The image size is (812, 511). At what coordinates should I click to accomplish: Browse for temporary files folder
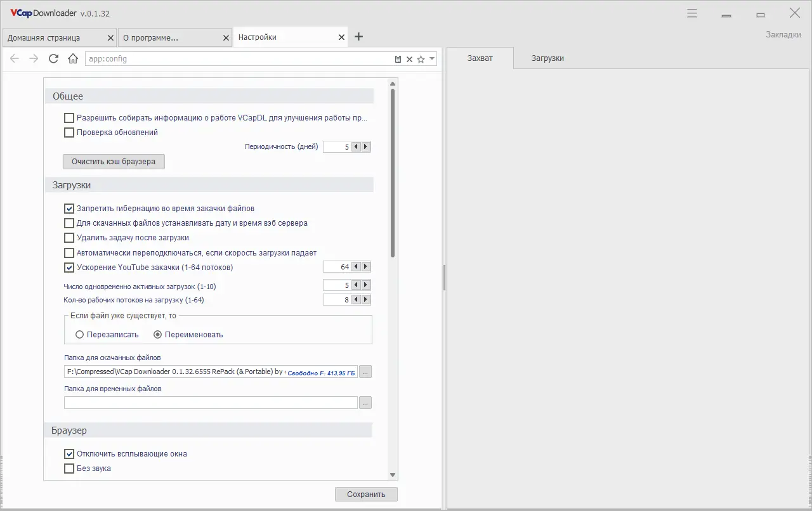[x=365, y=403]
